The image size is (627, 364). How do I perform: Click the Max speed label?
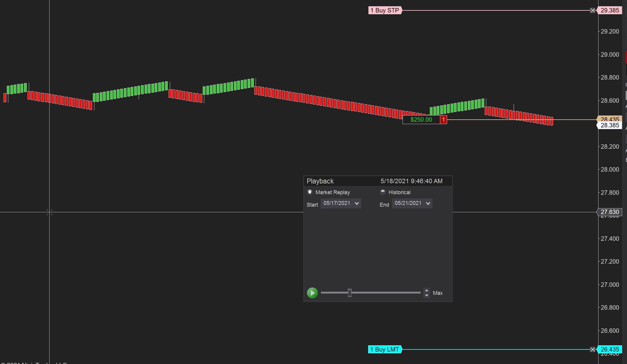[x=438, y=293]
